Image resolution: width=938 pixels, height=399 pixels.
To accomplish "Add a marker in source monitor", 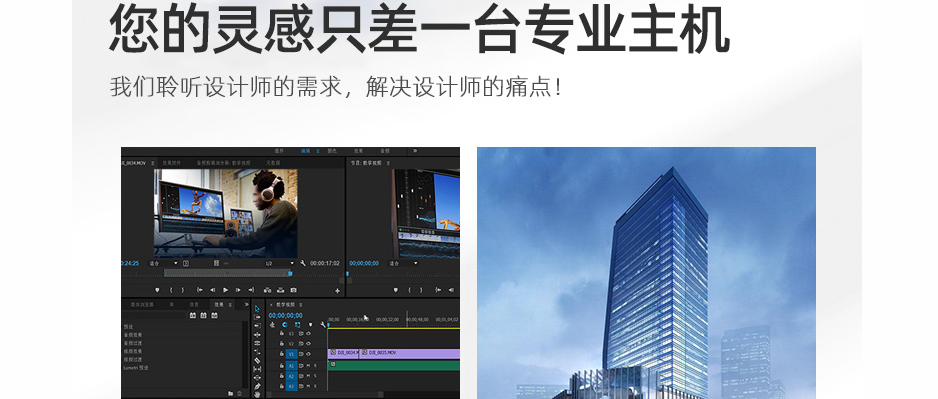I will (x=157, y=290).
